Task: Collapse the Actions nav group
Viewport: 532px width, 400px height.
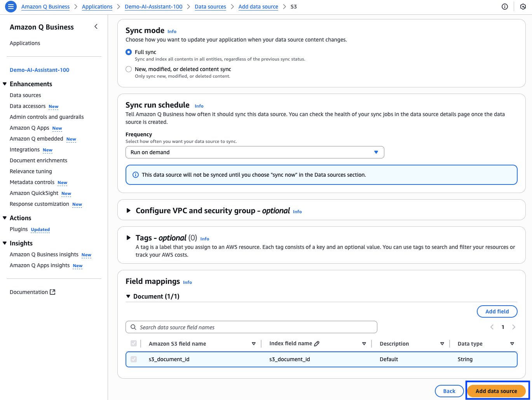Action: pyautogui.click(x=5, y=218)
